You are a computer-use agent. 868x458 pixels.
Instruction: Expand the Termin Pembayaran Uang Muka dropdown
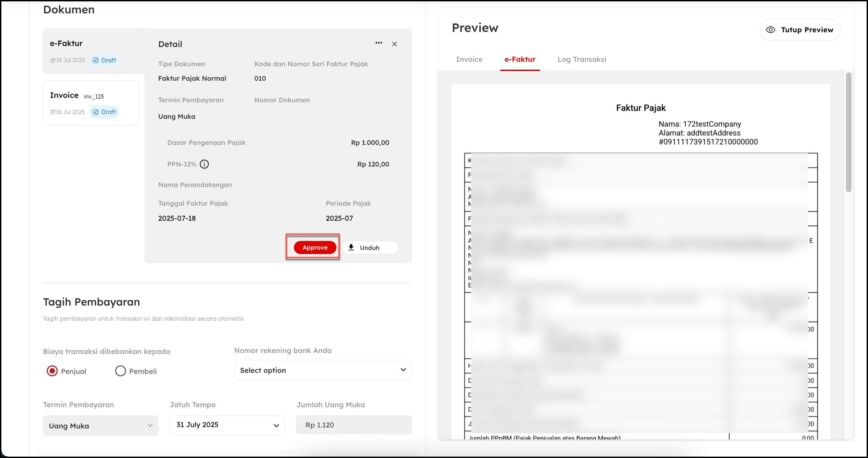tap(101, 426)
